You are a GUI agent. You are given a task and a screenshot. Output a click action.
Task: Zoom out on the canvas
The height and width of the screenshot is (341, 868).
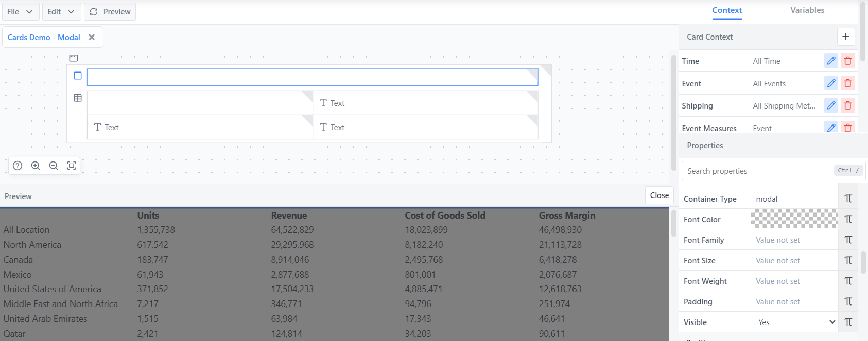(x=54, y=166)
